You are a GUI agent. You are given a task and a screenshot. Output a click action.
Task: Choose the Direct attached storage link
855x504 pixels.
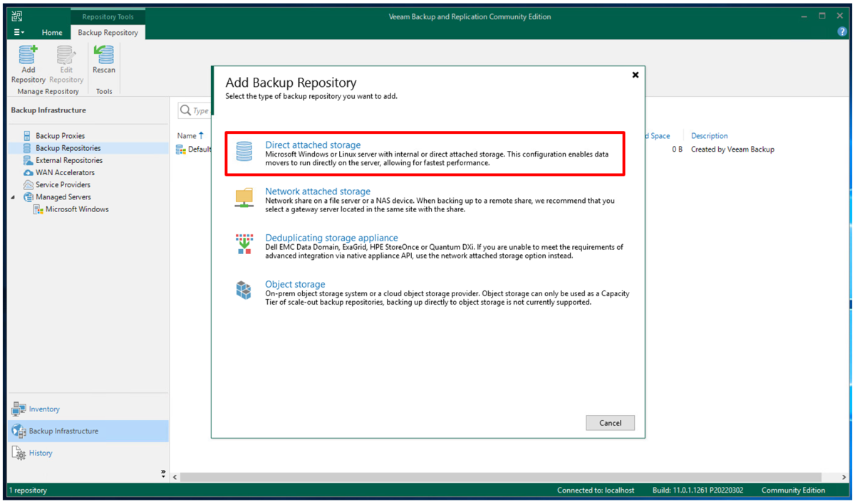[x=313, y=145]
